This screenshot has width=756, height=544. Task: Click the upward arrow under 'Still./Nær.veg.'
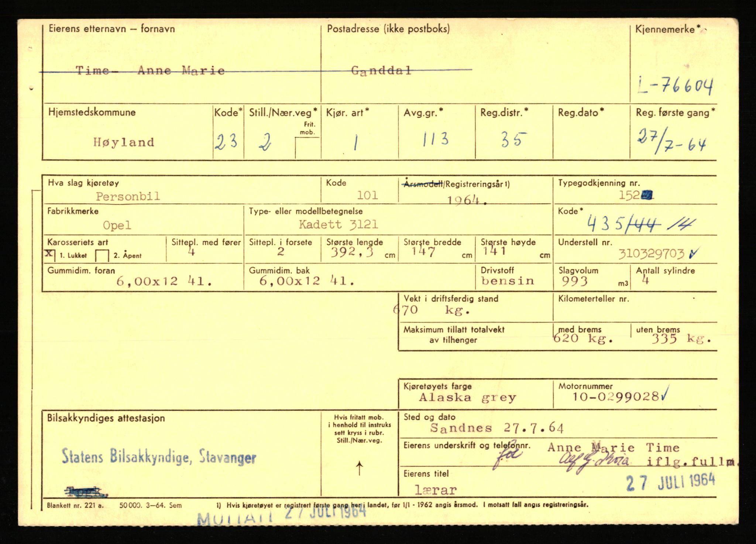click(x=360, y=469)
